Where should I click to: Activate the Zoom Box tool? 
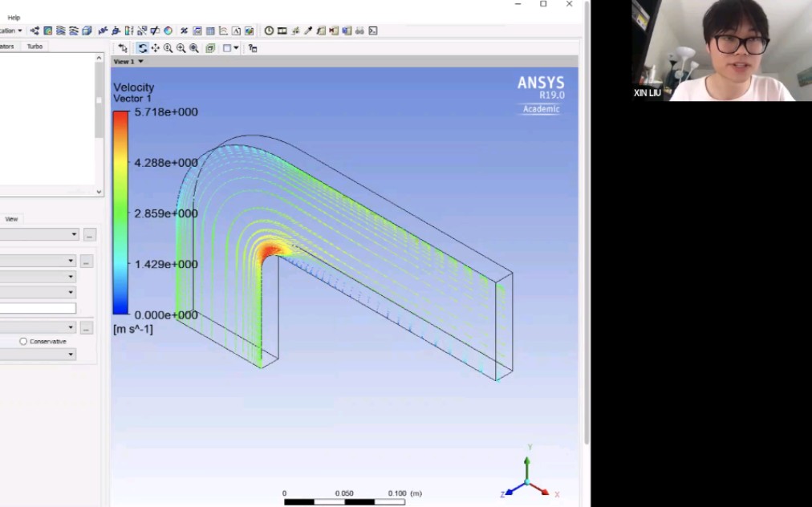point(168,47)
